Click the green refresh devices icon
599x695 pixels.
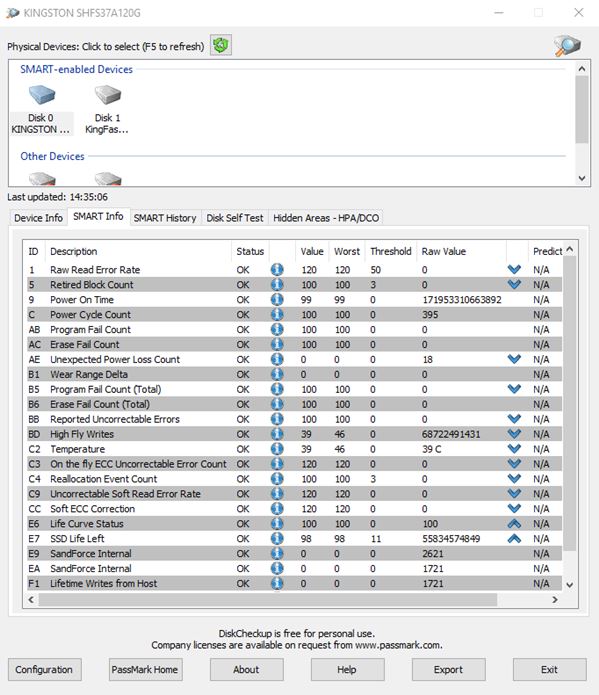point(221,46)
